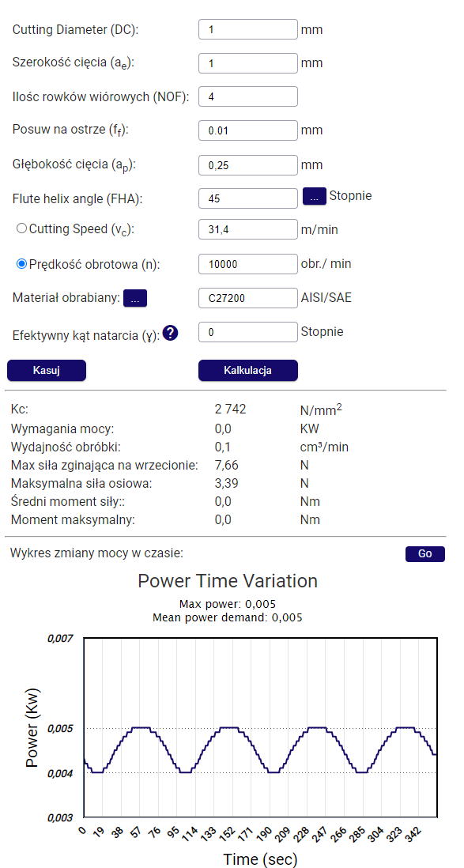Click the Power Time Variation chart title
This screenshot has height=868, width=464.
coord(228,581)
